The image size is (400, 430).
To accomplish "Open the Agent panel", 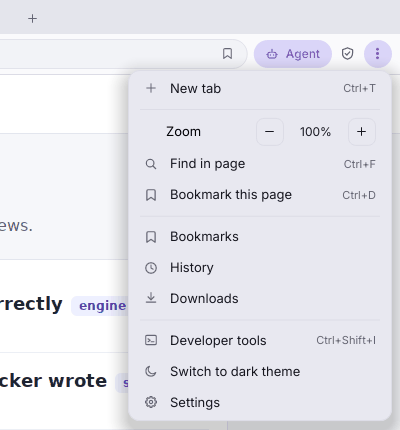I will tap(293, 54).
